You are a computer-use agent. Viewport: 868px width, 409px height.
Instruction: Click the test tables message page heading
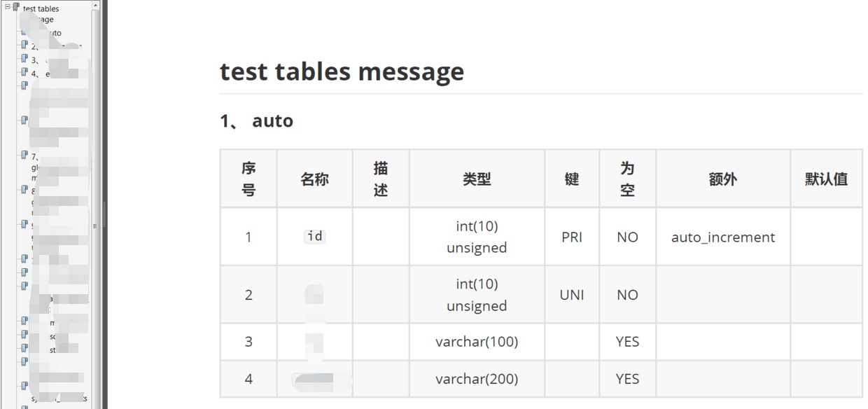(342, 71)
